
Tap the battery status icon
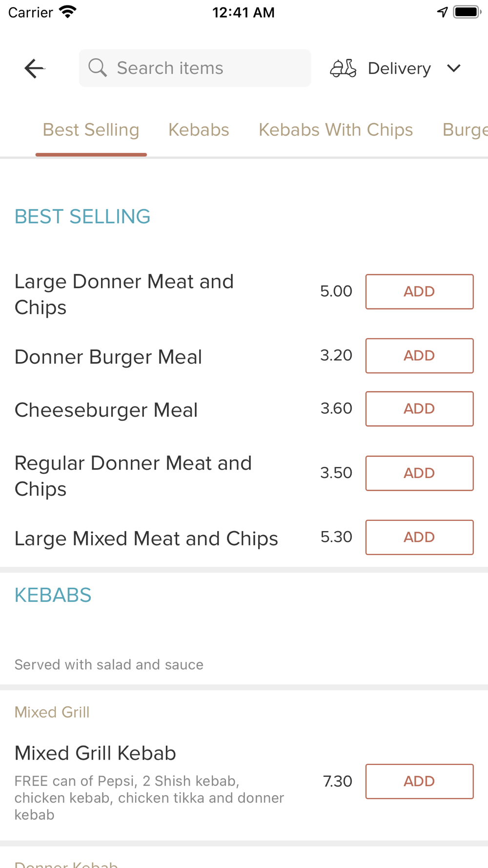tap(467, 12)
